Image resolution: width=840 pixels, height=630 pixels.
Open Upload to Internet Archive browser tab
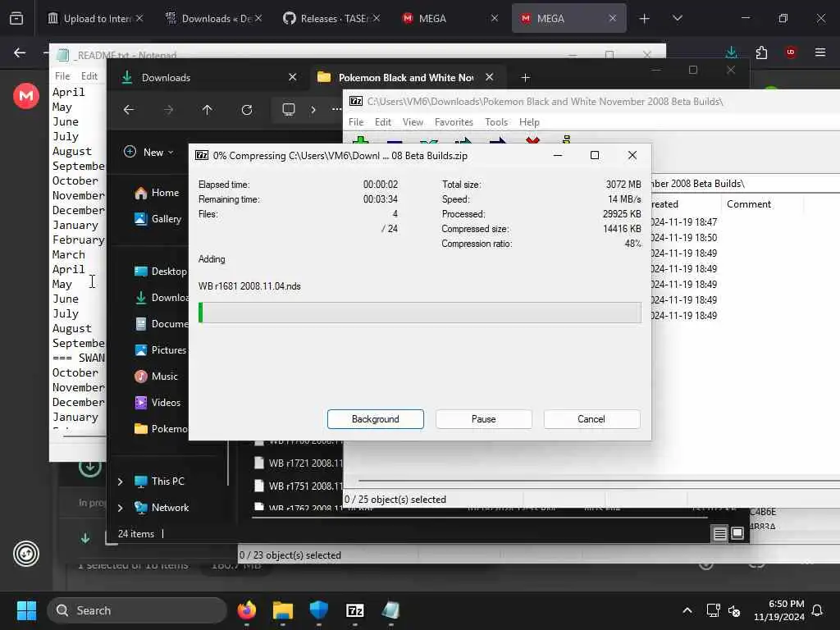pyautogui.click(x=95, y=18)
